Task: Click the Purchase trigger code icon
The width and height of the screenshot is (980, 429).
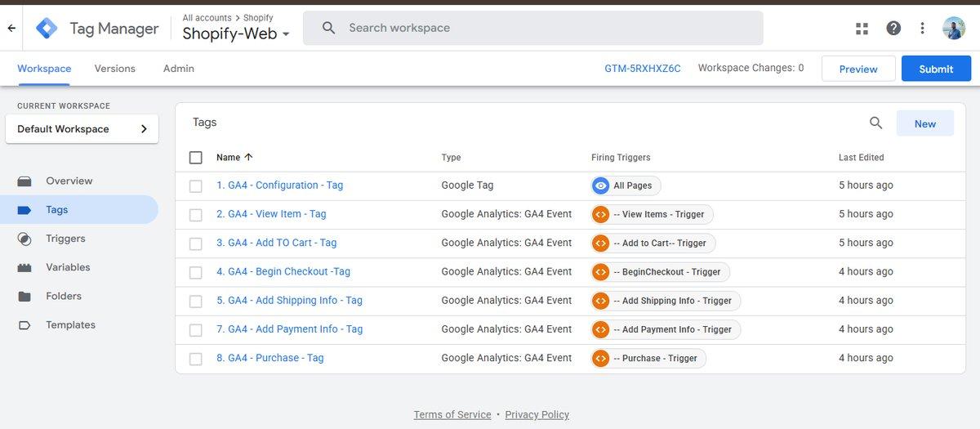Action: point(600,358)
